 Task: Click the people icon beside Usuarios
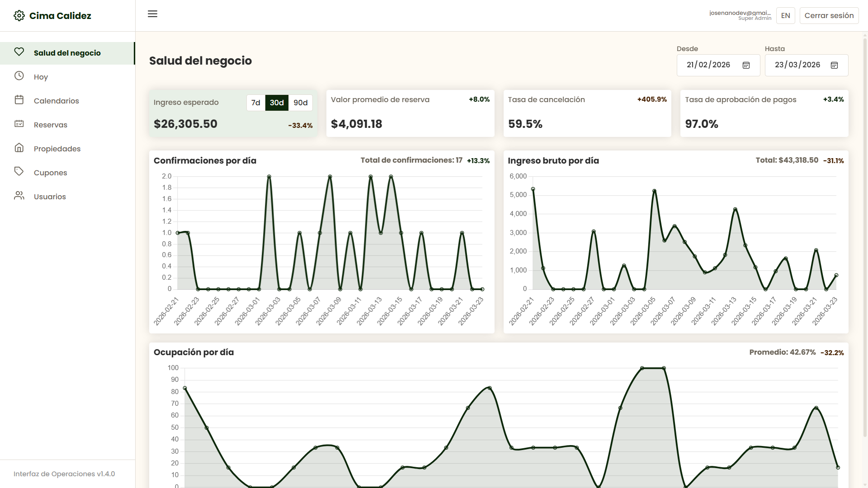click(x=19, y=196)
